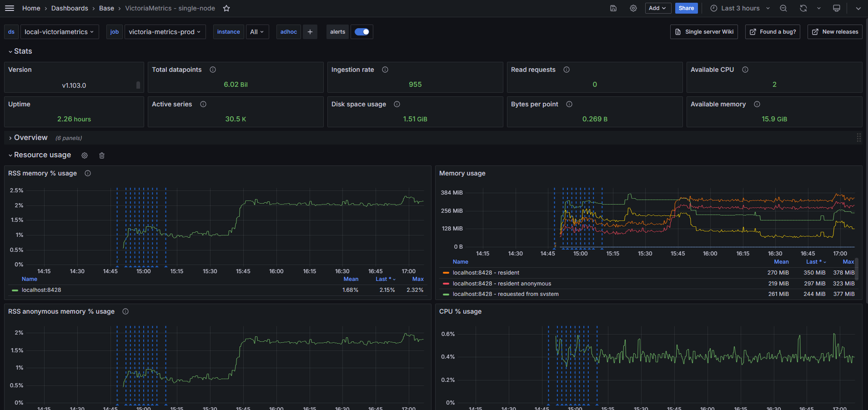Screen dimensions: 868x410
Task: Show Total datapoints info icon
Action: 213,70
